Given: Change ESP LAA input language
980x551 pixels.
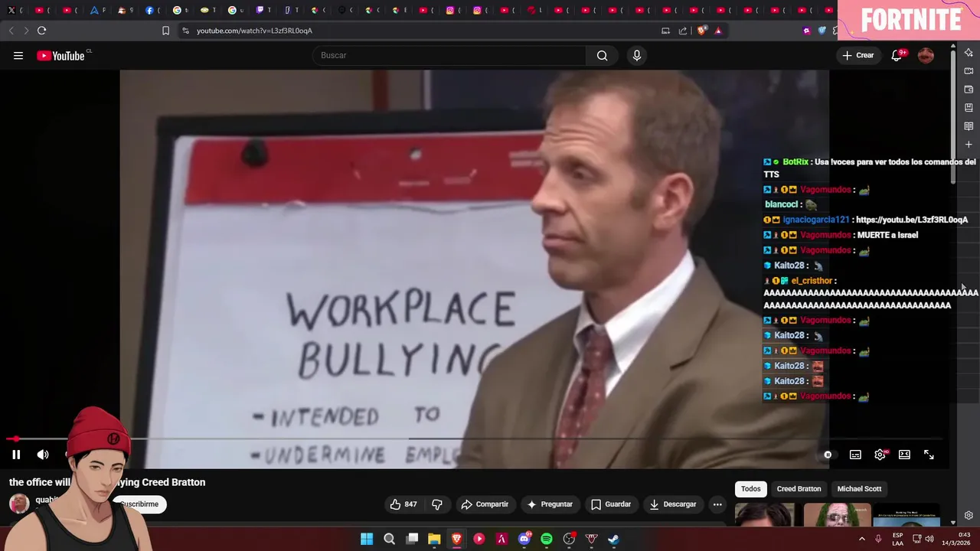Looking at the screenshot, I should click(x=897, y=539).
